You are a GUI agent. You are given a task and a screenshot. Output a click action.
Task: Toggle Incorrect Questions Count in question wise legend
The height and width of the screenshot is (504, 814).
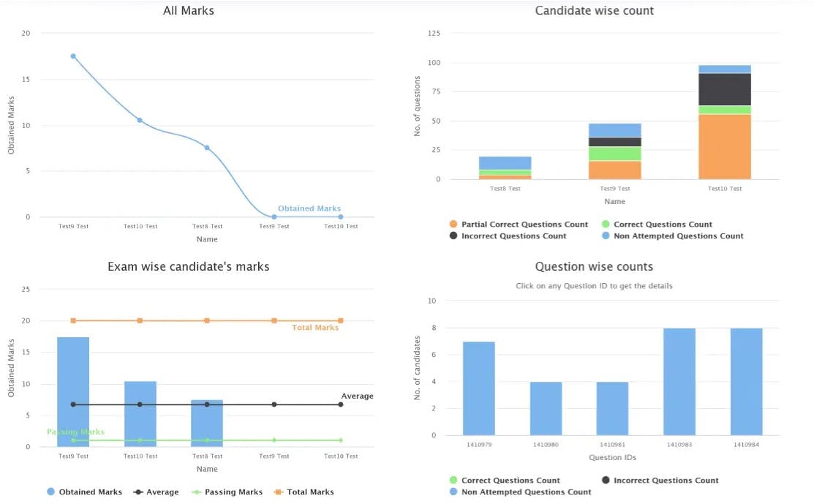pyautogui.click(x=666, y=481)
